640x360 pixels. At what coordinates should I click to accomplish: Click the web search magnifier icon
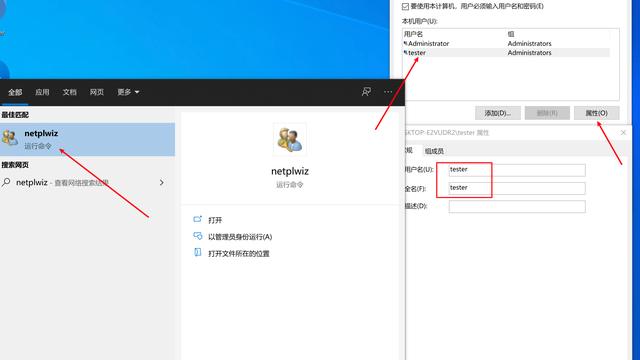[x=6, y=182]
